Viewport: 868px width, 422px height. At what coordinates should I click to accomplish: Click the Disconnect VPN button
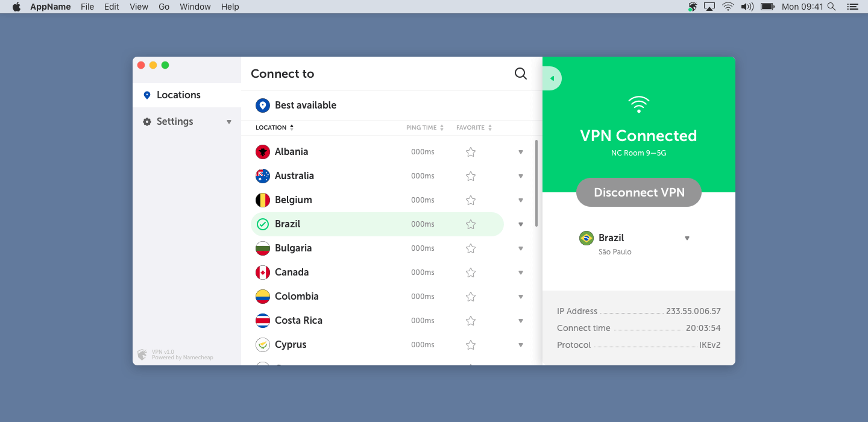pyautogui.click(x=639, y=192)
